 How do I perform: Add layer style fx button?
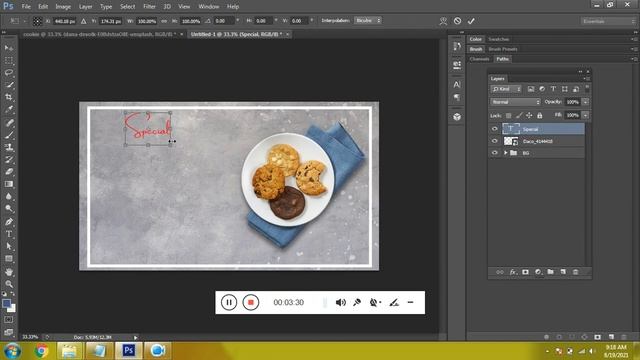(x=513, y=272)
